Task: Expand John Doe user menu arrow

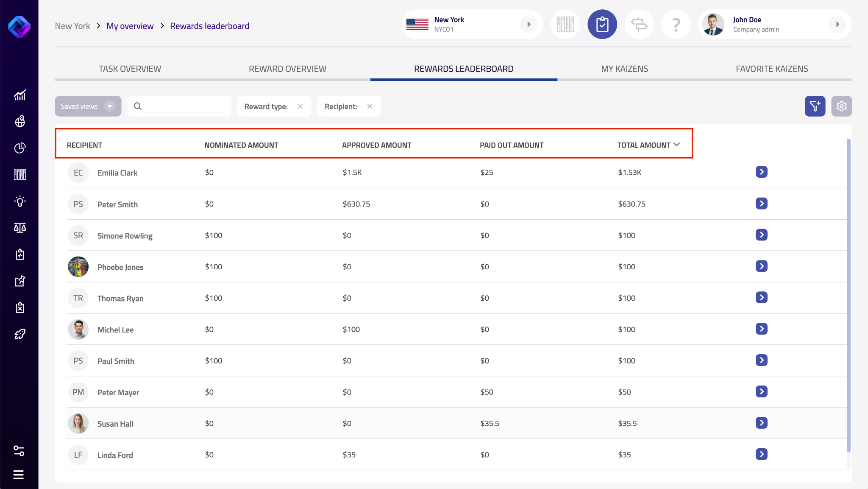Action: [837, 25]
